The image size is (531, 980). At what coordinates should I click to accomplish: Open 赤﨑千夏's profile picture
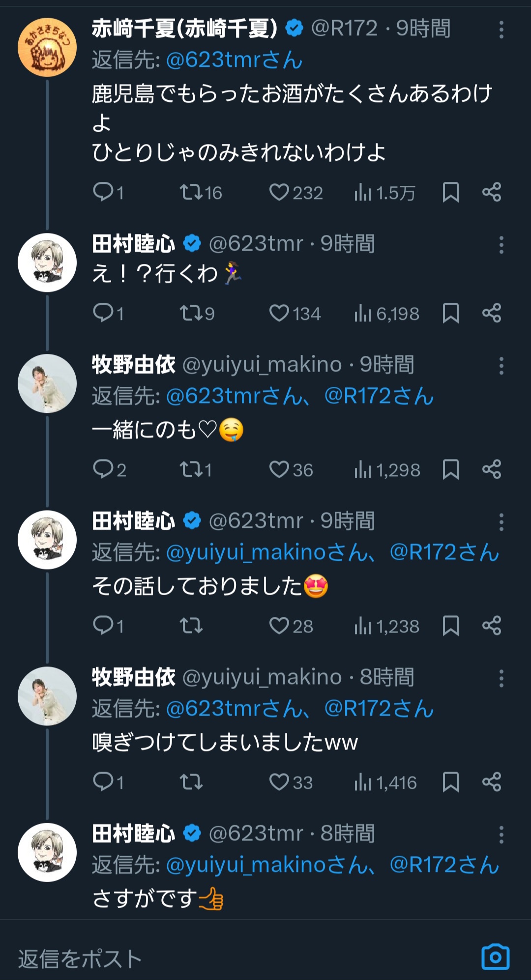click(47, 47)
